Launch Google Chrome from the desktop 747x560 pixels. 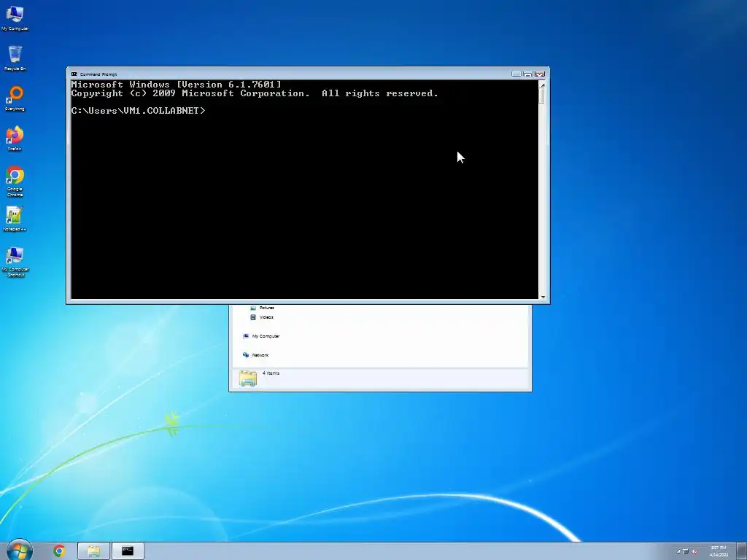tap(15, 182)
